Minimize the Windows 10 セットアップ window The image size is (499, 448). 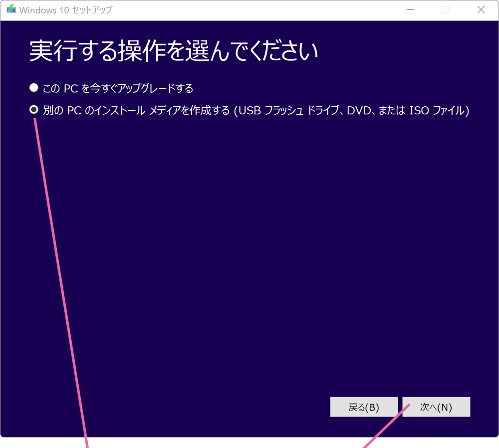pyautogui.click(x=411, y=10)
